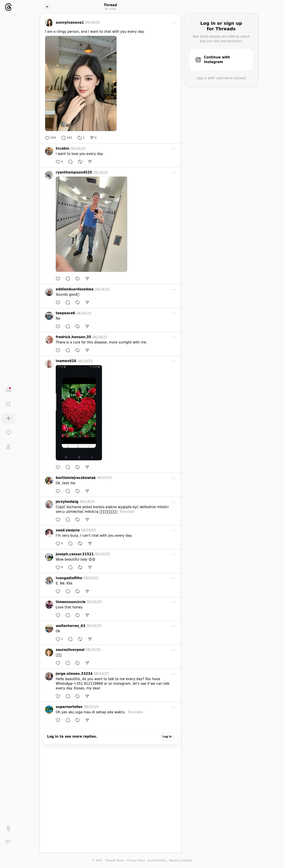The image size is (284, 868).
Task: Open the activity heart icon in sidebar
Action: point(8,432)
